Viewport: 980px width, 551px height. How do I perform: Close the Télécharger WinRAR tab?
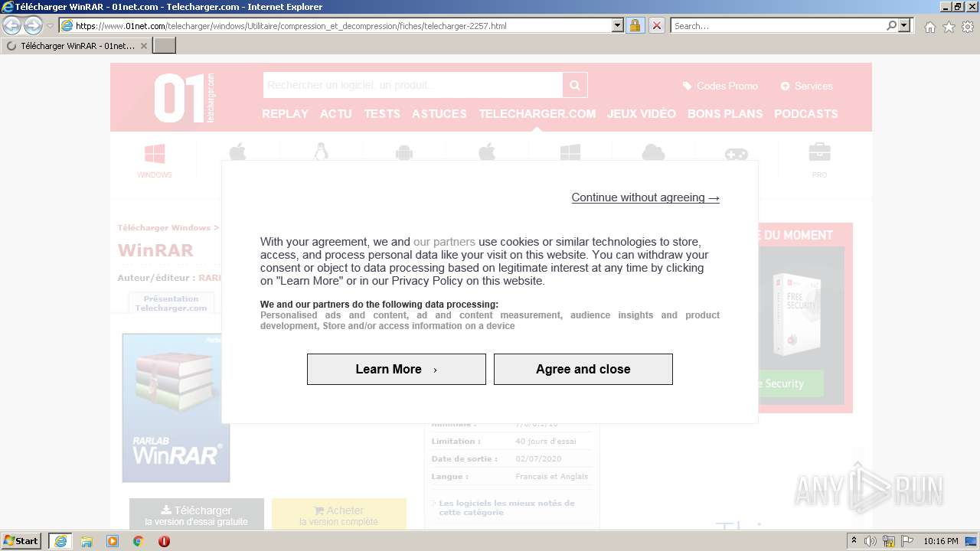(143, 46)
